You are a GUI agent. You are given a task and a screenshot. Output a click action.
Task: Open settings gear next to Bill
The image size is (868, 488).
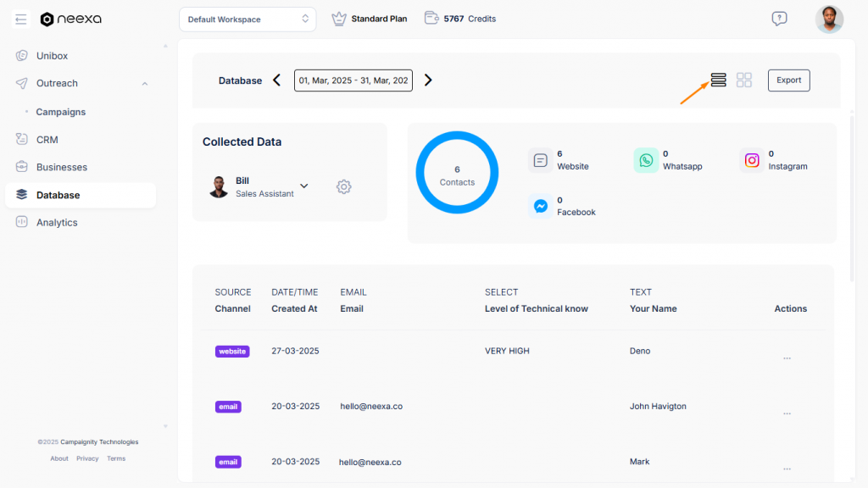(343, 186)
